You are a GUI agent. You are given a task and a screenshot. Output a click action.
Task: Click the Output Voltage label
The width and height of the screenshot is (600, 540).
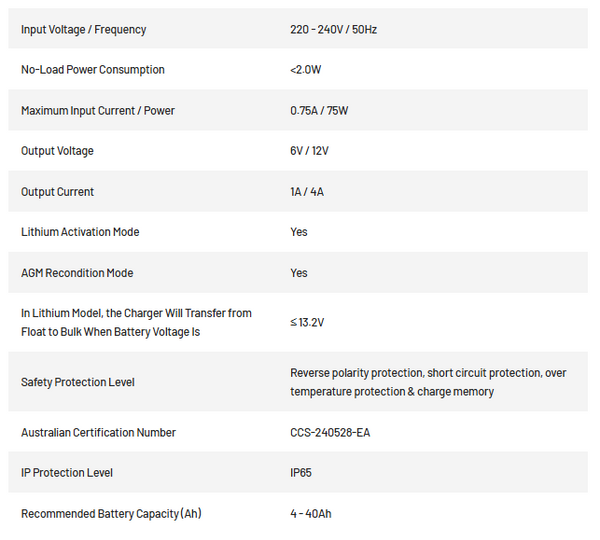click(x=57, y=151)
